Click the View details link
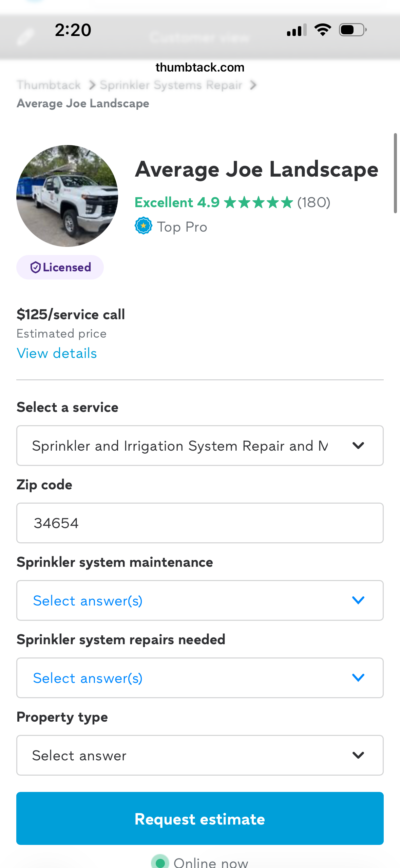400x868 pixels. [x=57, y=353]
